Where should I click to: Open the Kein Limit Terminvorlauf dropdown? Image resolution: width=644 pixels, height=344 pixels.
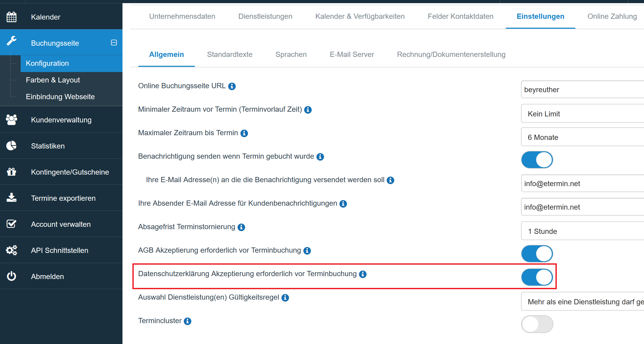tap(583, 113)
